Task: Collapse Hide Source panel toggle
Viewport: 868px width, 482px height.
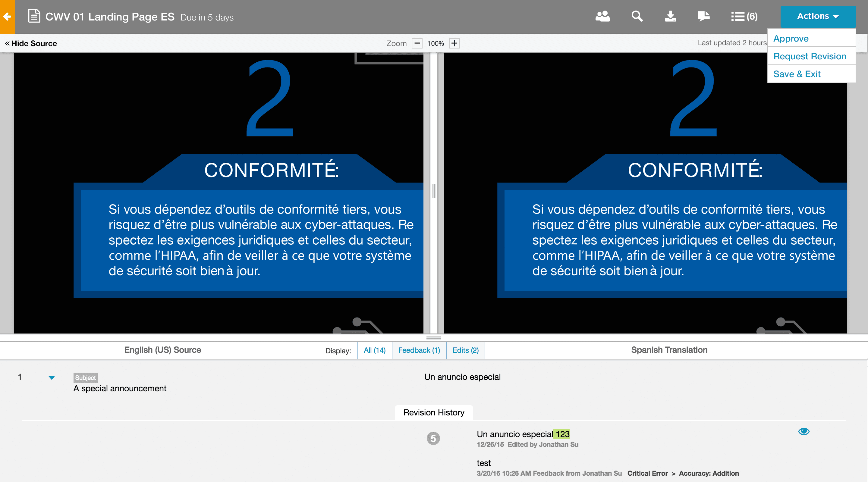Action: [x=31, y=43]
